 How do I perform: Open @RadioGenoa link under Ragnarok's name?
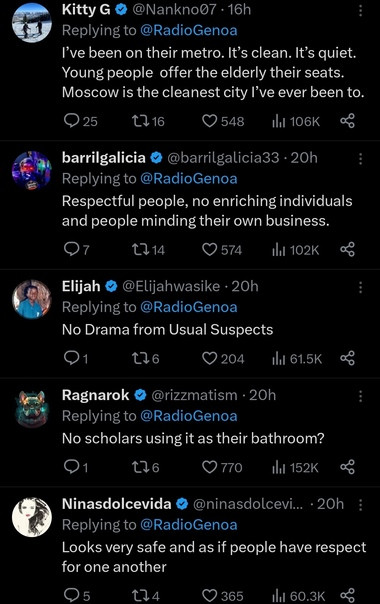pos(188,416)
